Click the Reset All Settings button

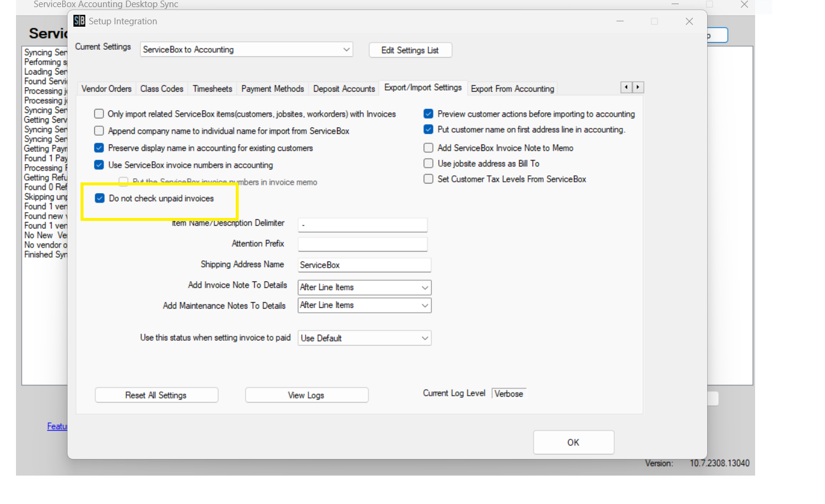click(x=156, y=395)
